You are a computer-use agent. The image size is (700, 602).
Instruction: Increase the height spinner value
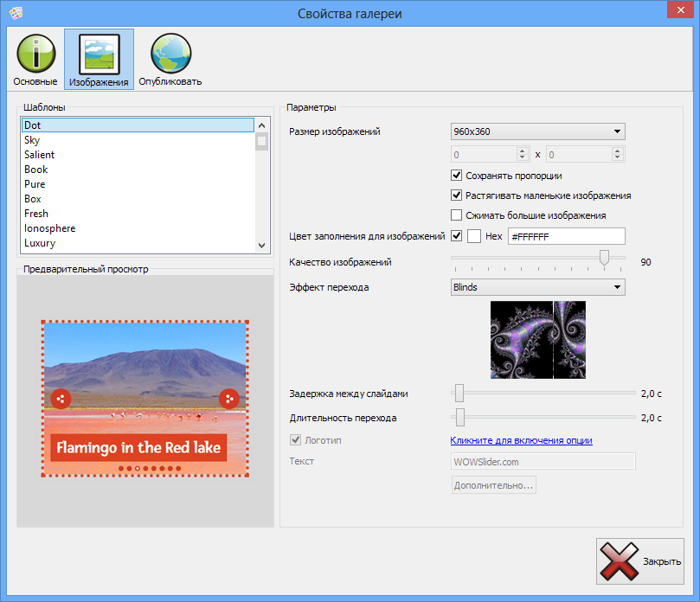tap(618, 150)
